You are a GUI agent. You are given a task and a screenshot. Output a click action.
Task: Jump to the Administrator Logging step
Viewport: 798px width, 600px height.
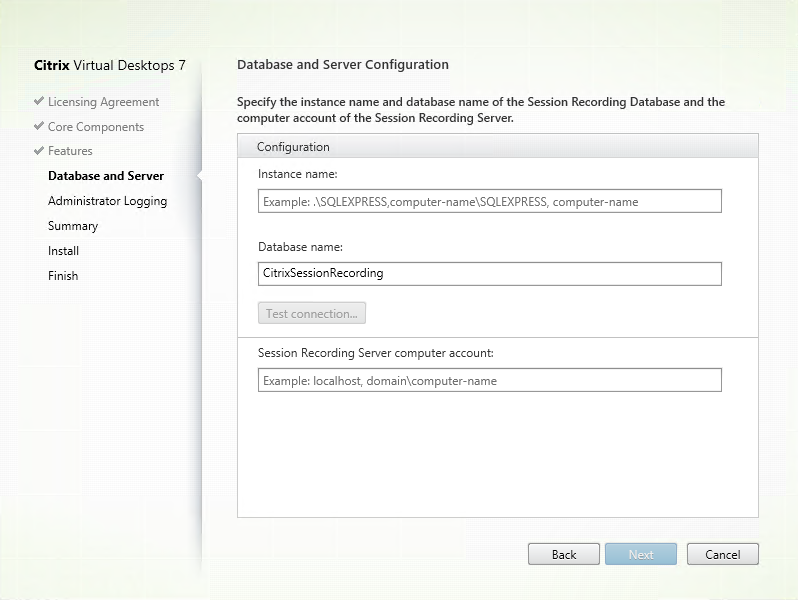coord(107,201)
